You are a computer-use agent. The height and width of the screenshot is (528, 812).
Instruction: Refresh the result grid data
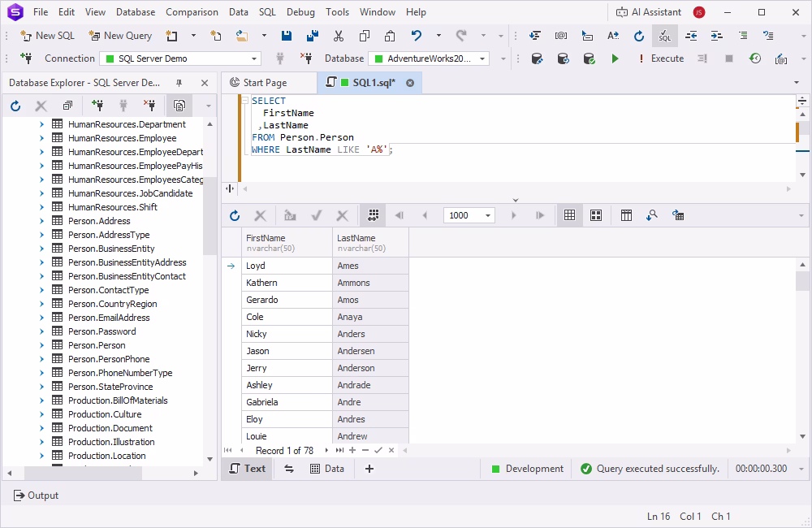(x=235, y=215)
